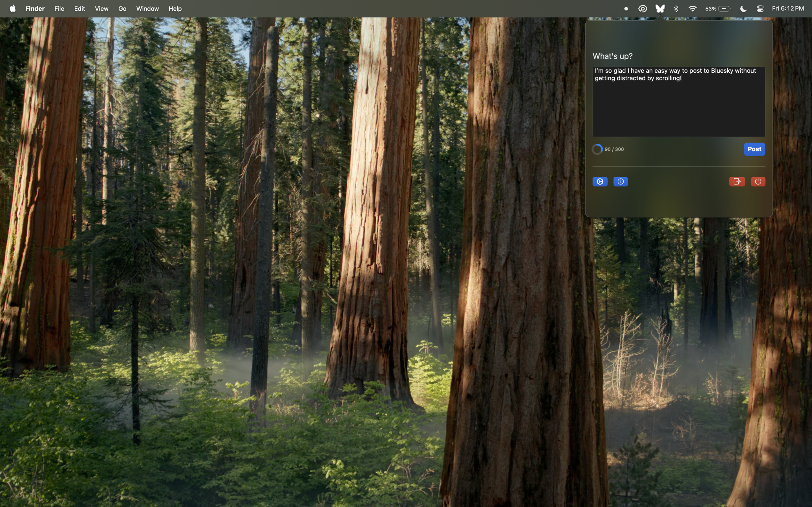
Task: Open the Bluetooth menu bar icon
Action: tap(676, 9)
